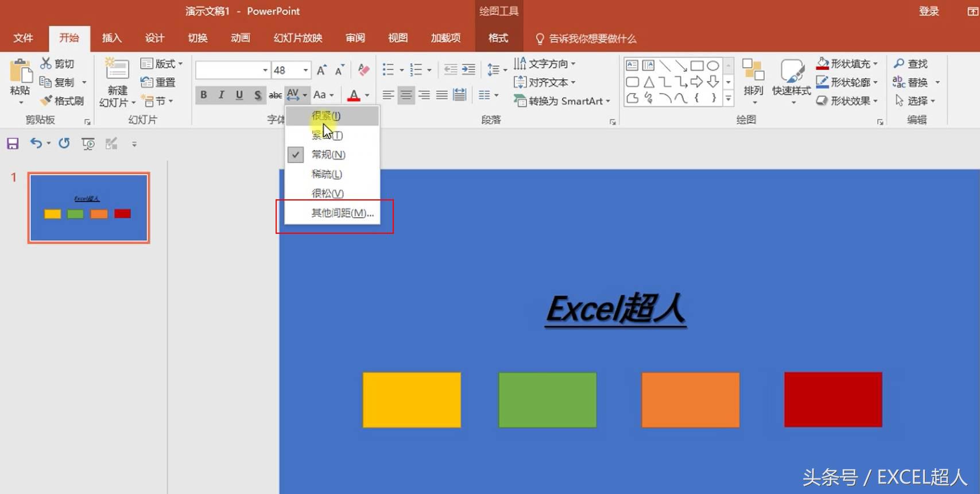Switch to the Insert (插入) tab
Screen dimensions: 980x494
pyautogui.click(x=112, y=38)
